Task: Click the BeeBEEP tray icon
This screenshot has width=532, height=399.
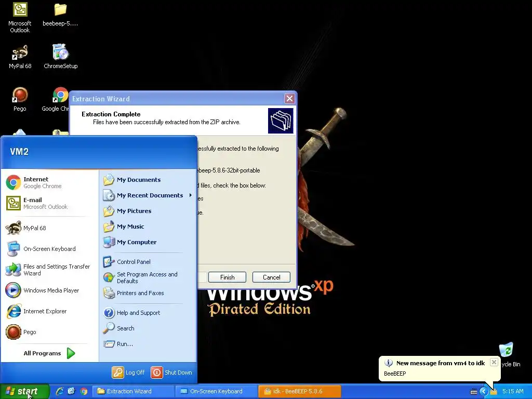Action: coord(494,392)
